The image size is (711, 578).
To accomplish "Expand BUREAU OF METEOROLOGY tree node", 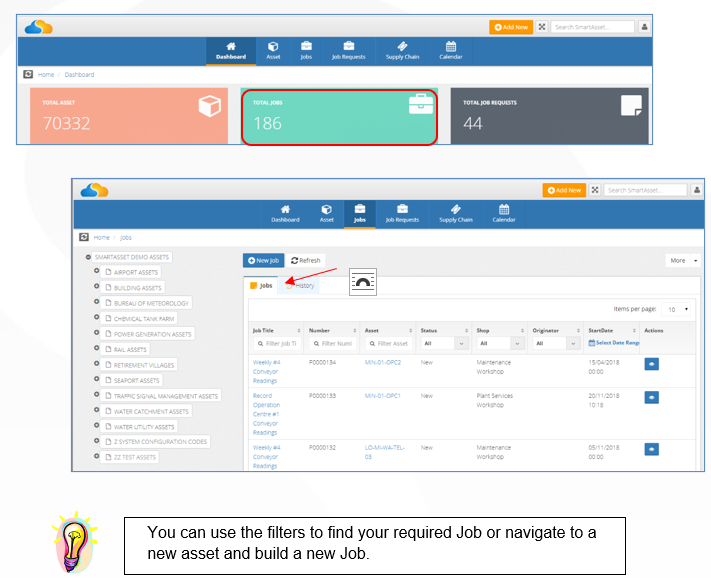I will pyautogui.click(x=97, y=301).
